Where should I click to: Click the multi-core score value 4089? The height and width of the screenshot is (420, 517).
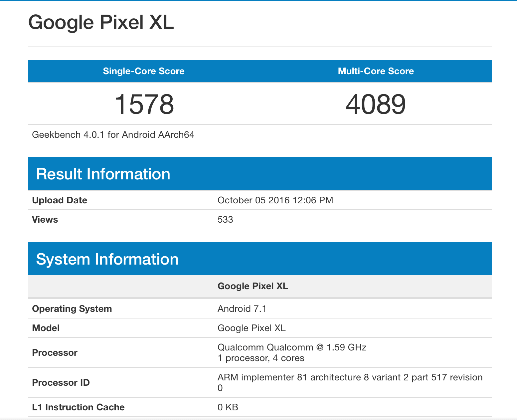pos(376,104)
